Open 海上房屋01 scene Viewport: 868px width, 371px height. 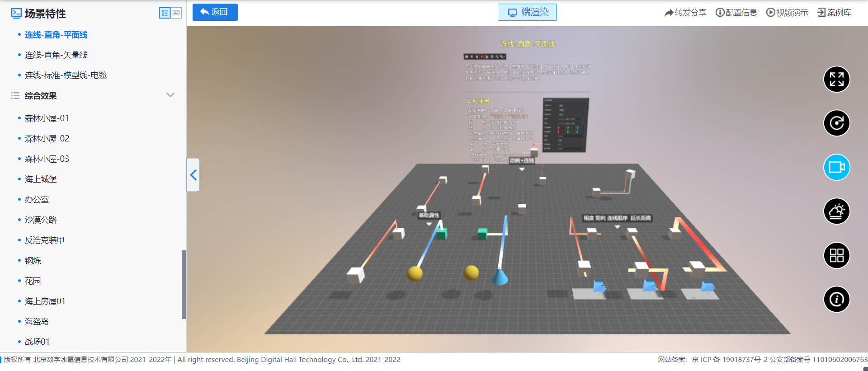45,301
